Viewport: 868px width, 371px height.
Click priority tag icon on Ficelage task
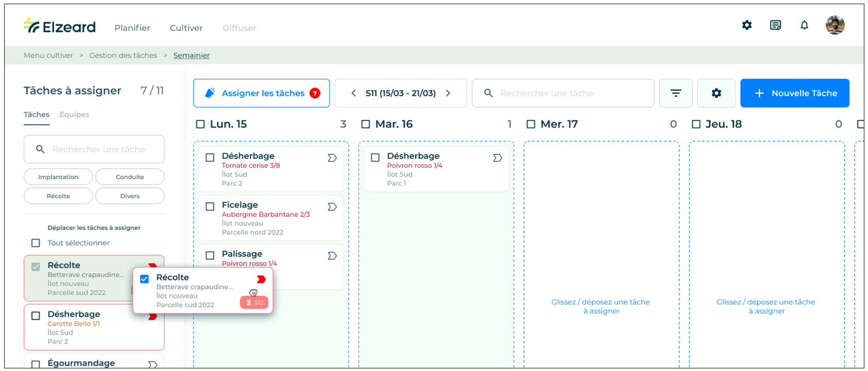coord(332,207)
